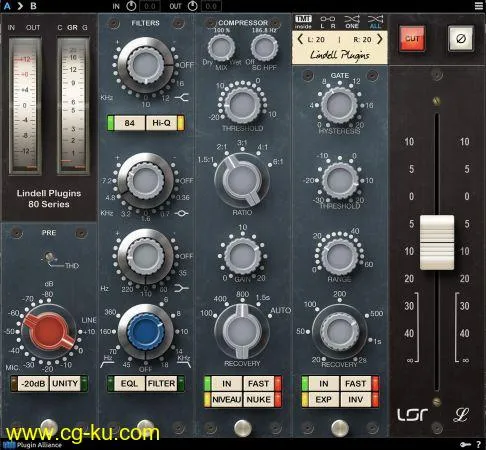
Task: Click the red preamp gain knob
Action: (x=49, y=332)
